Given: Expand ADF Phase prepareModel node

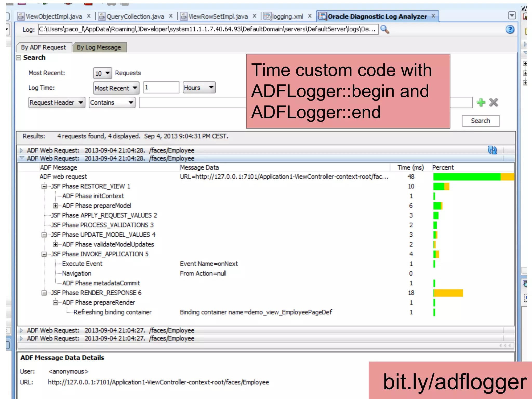Looking at the screenshot, I should pyautogui.click(x=55, y=206).
